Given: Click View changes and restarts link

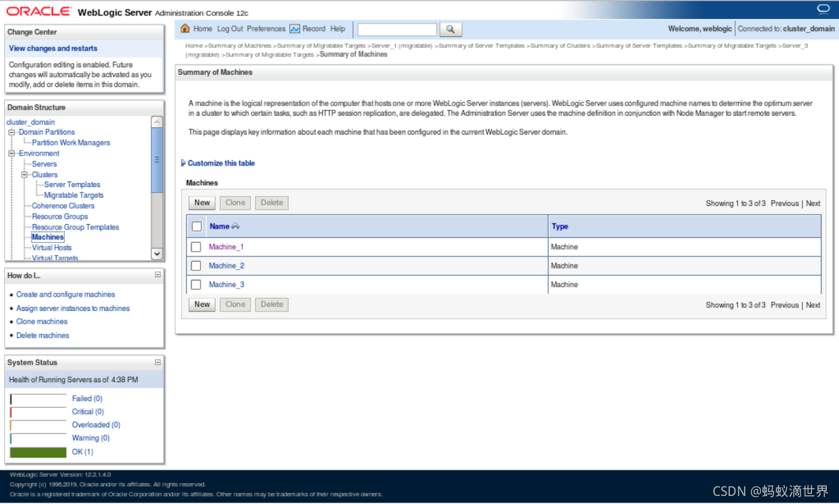Looking at the screenshot, I should point(53,48).
